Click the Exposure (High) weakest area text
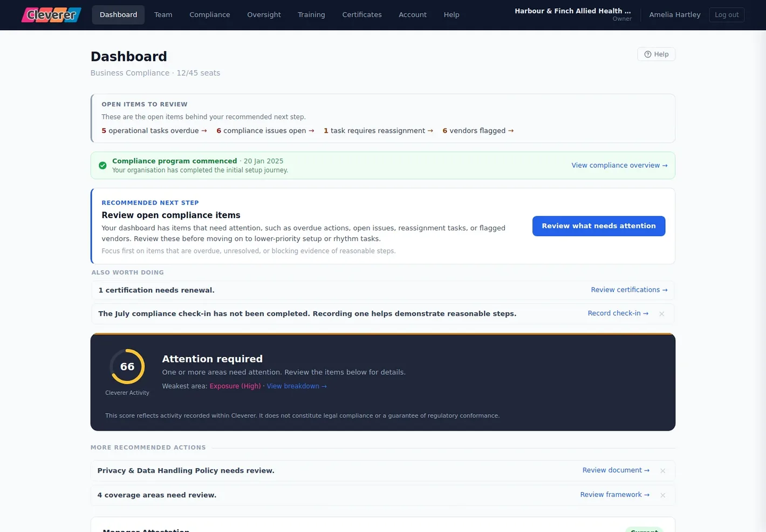Image resolution: width=766 pixels, height=532 pixels. click(x=235, y=386)
